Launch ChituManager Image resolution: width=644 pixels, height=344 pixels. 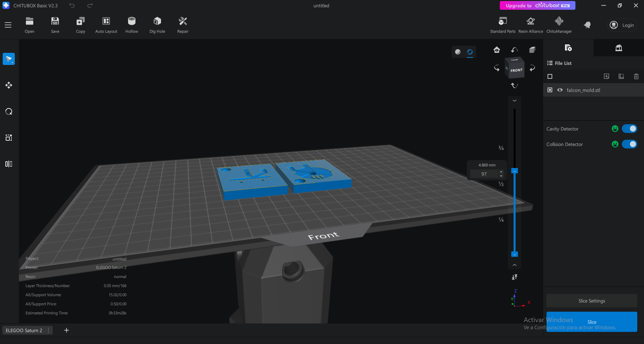point(559,25)
